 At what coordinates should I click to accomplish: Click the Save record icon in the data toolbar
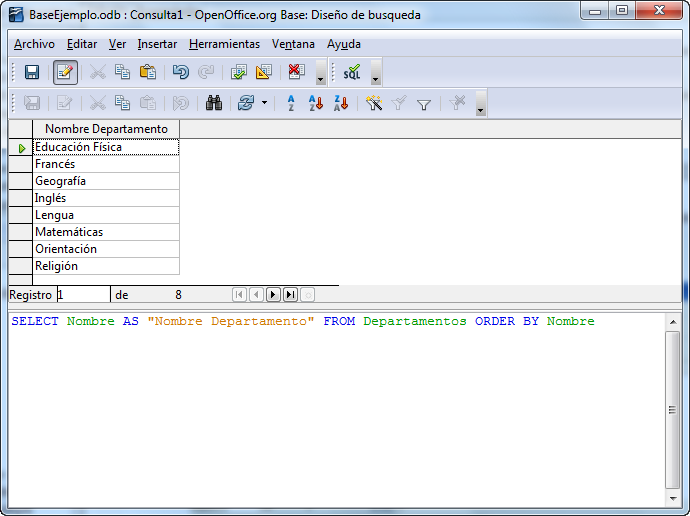coord(32,103)
